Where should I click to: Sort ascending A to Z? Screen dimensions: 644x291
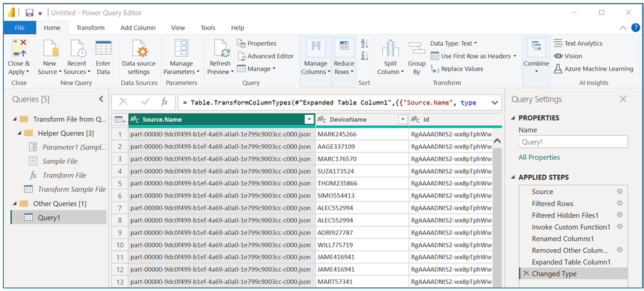coord(364,43)
